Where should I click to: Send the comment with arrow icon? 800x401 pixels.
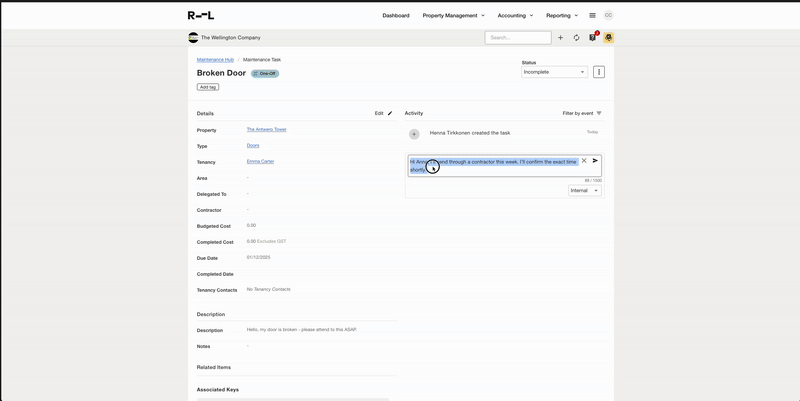(595, 161)
